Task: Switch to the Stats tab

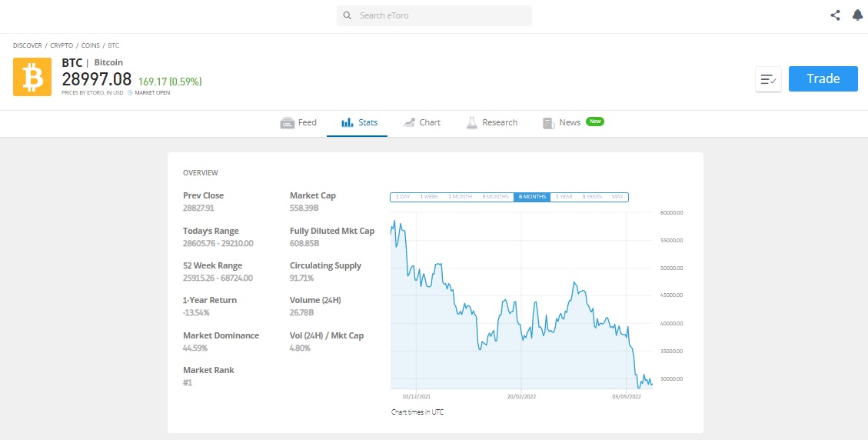Action: pyautogui.click(x=357, y=122)
